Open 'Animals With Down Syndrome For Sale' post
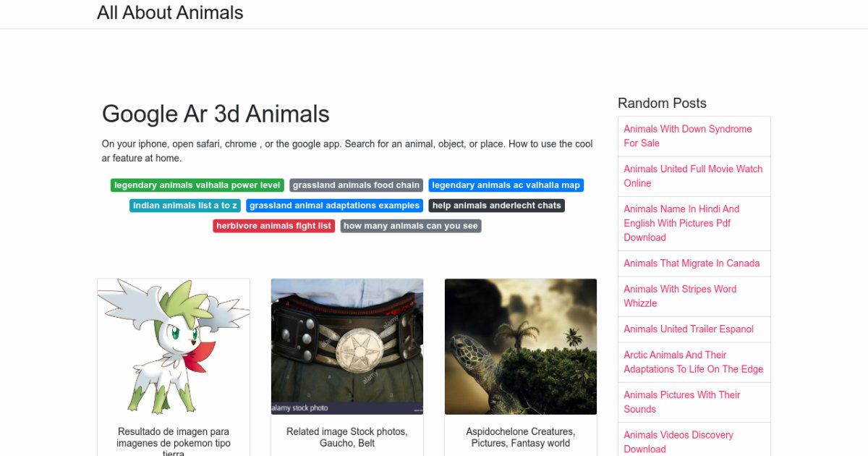The height and width of the screenshot is (456, 868). click(687, 136)
